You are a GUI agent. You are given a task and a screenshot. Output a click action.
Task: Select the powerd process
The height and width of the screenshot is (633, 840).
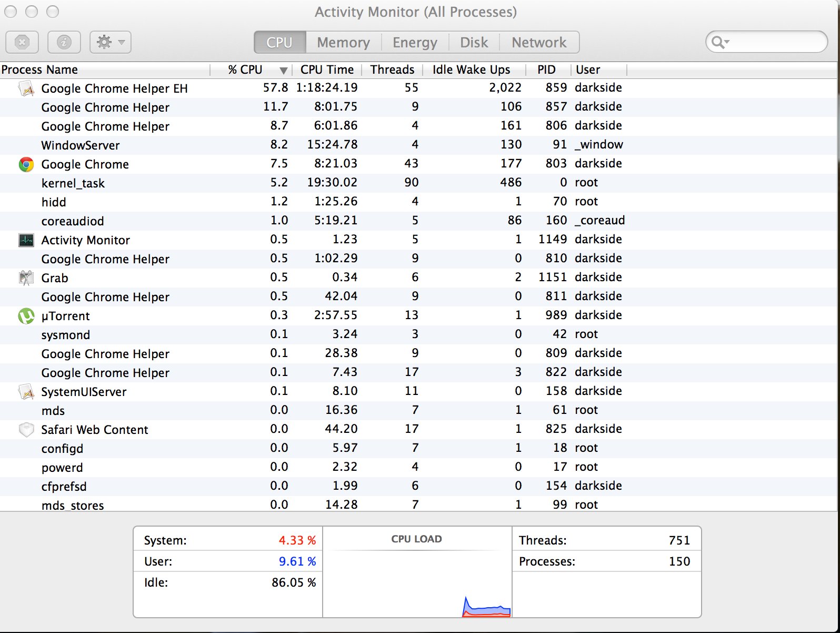[x=418, y=468]
